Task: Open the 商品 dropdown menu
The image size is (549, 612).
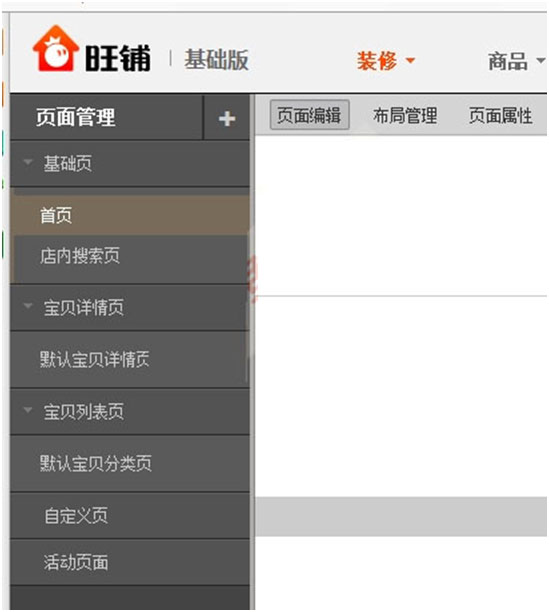Action: click(516, 61)
